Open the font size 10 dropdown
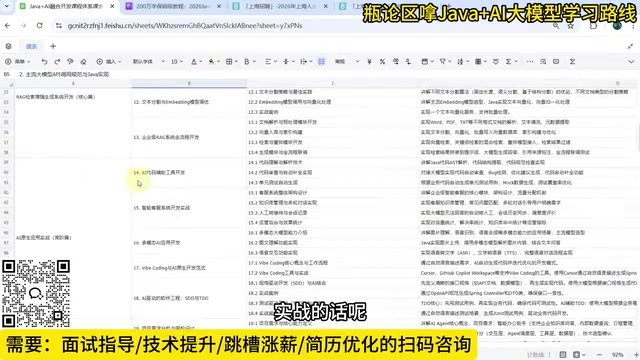Screen dimensions: 640x360 [x=177, y=62]
